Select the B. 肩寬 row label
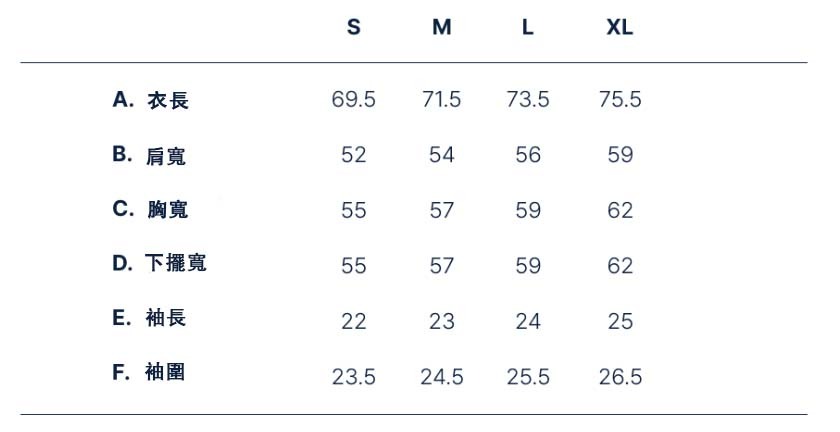 149,155
